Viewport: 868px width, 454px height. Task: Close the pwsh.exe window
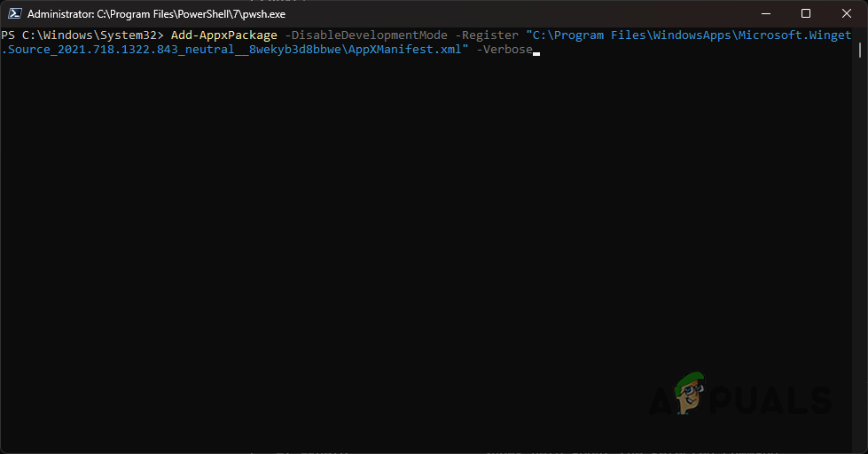point(847,14)
